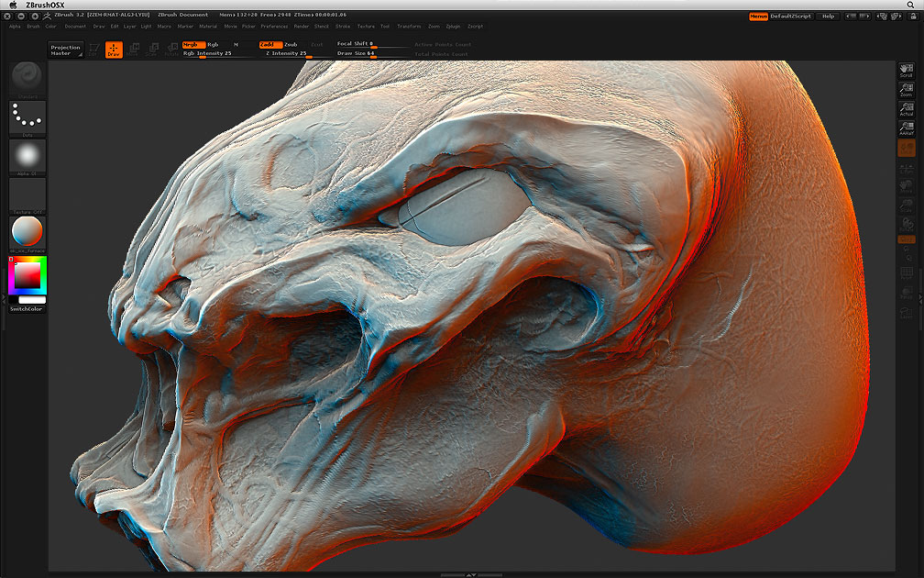Viewport: 924px width, 578px height.
Task: Toggle the Menus button
Action: 758,17
